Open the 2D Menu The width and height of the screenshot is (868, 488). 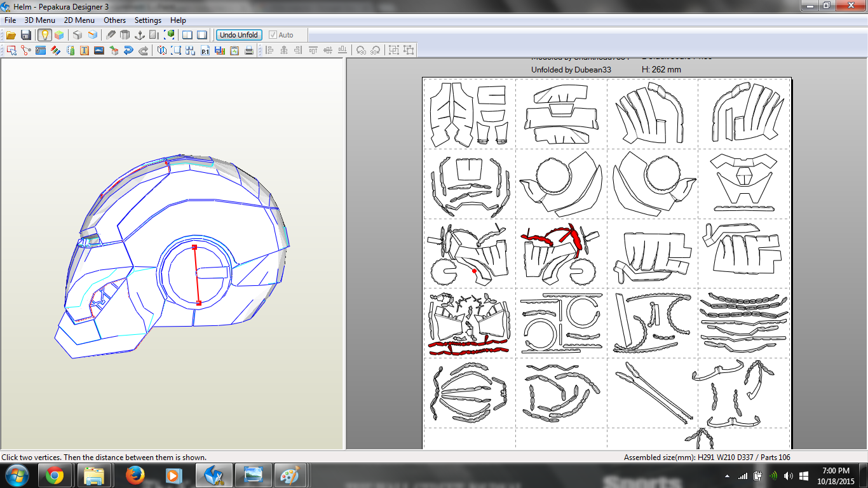(x=79, y=20)
